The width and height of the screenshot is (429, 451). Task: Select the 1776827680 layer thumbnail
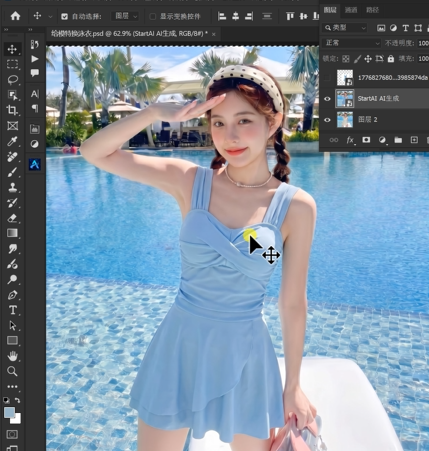(x=345, y=78)
